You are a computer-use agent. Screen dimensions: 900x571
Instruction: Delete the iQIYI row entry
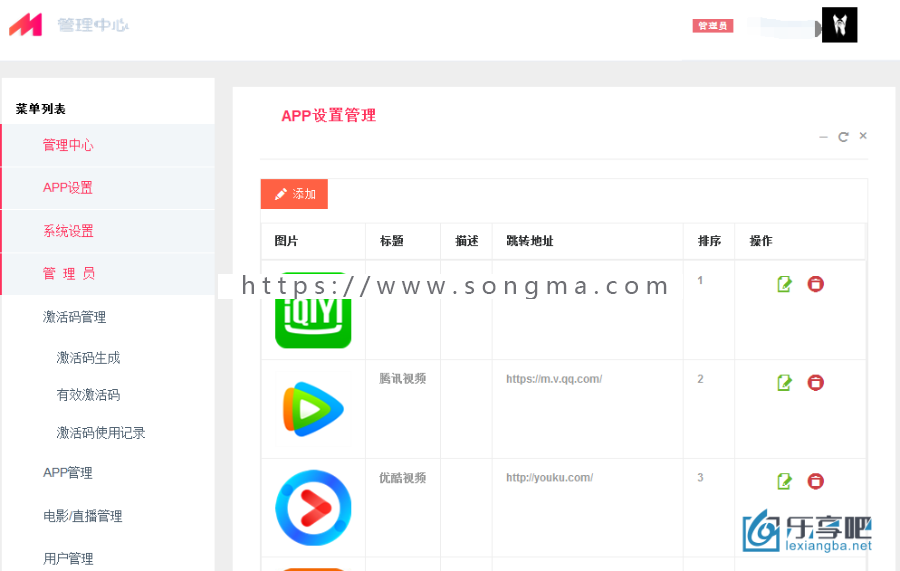click(x=816, y=283)
